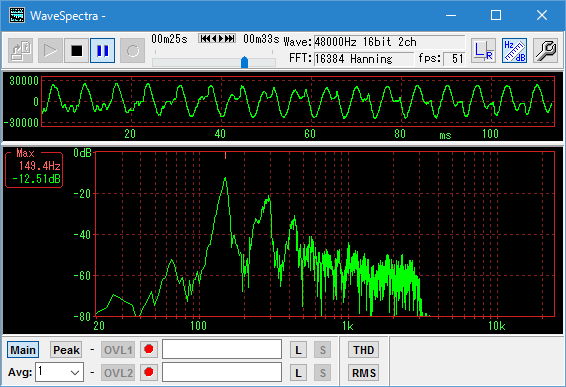Screen dimensions: 566x387
Task: Open the L/R channel selection icon
Action: (483, 51)
